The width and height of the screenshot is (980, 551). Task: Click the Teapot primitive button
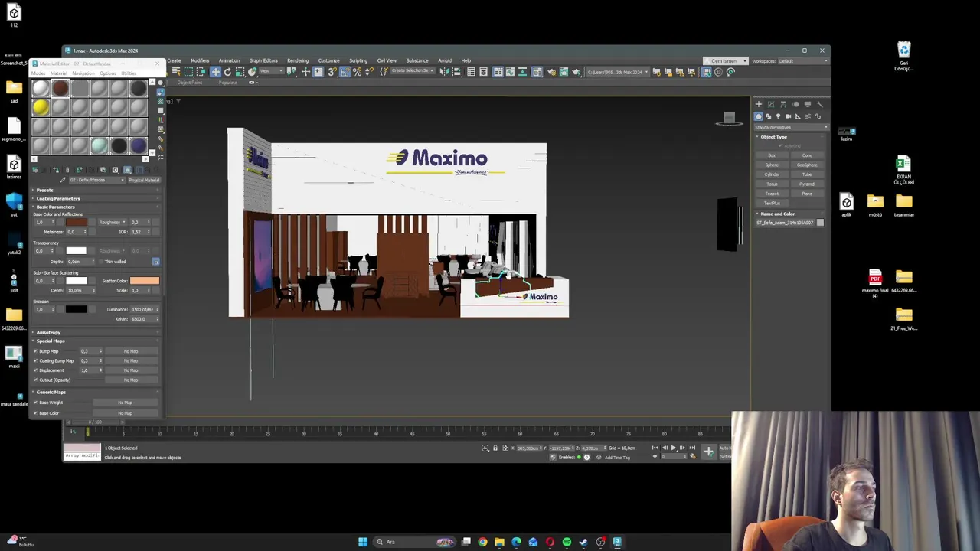pyautogui.click(x=772, y=194)
